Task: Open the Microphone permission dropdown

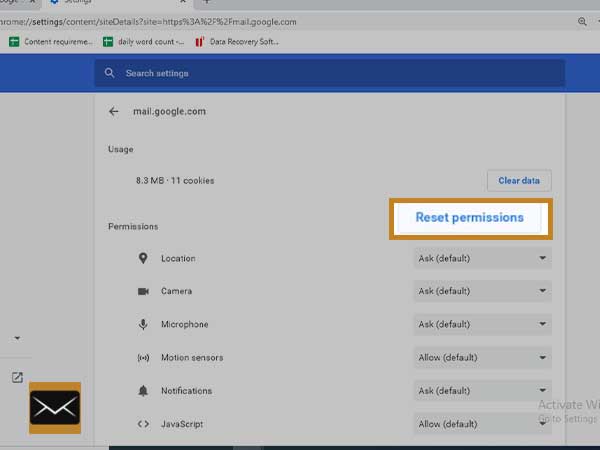Action: pos(483,324)
